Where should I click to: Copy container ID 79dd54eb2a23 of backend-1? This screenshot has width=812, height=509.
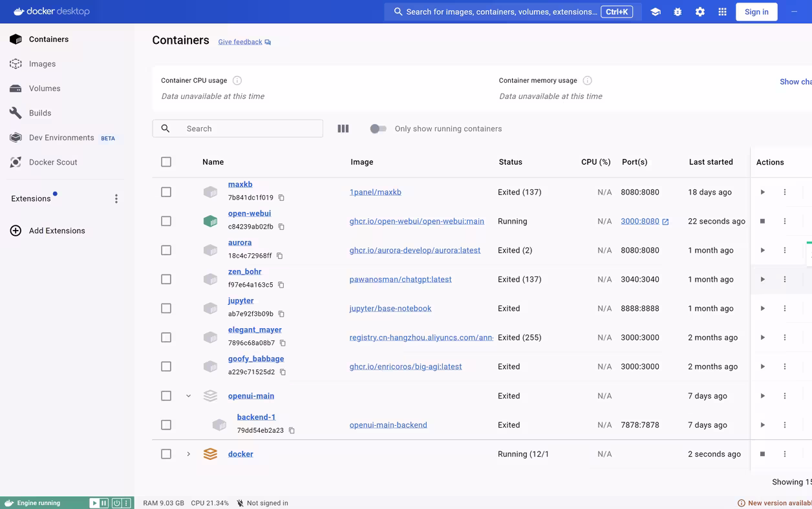pyautogui.click(x=292, y=430)
